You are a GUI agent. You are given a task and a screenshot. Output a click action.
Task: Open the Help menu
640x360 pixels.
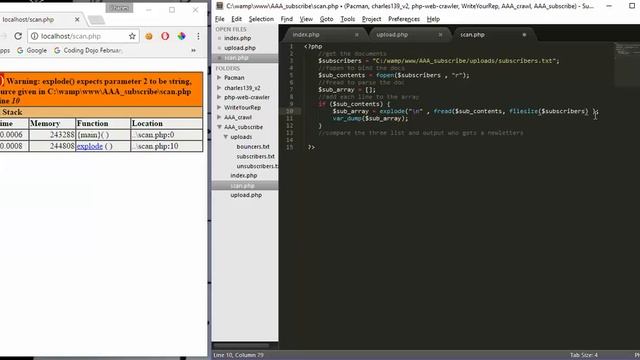click(433, 19)
